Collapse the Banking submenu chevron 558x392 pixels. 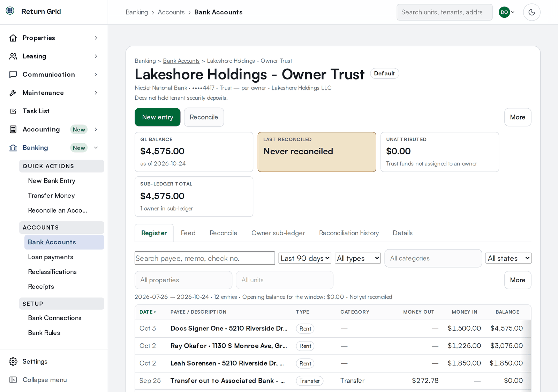point(96,148)
